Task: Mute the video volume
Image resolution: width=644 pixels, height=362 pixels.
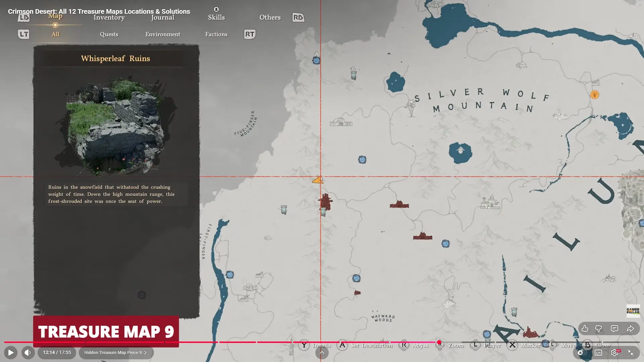Action: coord(28,353)
